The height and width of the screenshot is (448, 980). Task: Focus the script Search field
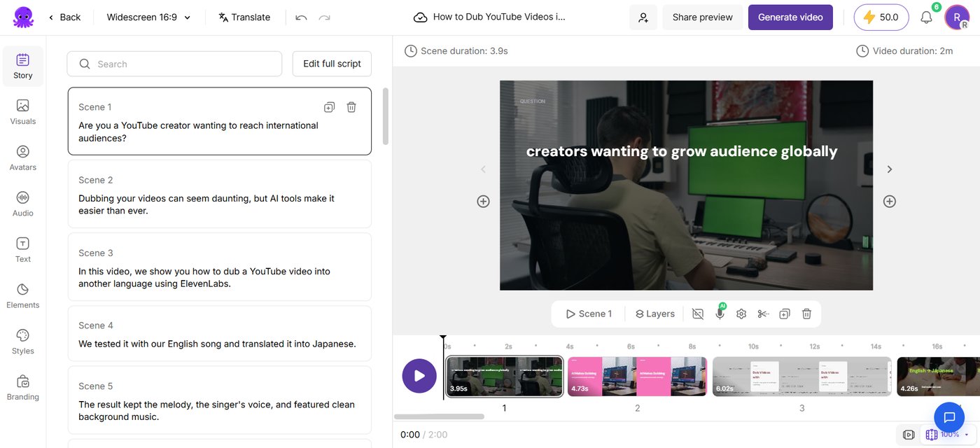tap(174, 64)
